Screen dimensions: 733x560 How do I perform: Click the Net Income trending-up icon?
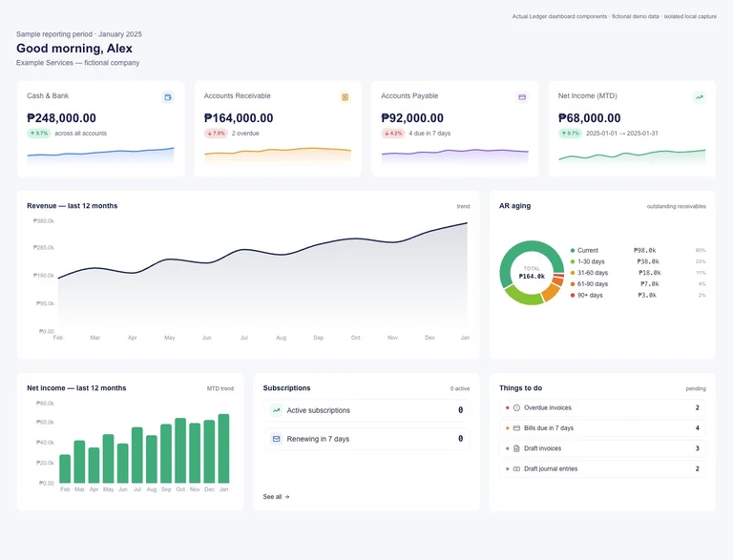pyautogui.click(x=700, y=97)
